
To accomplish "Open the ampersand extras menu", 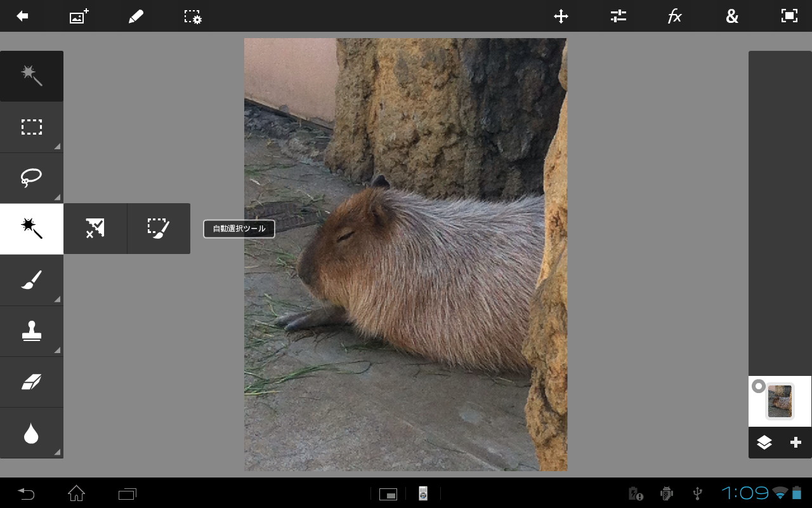I will coord(732,17).
